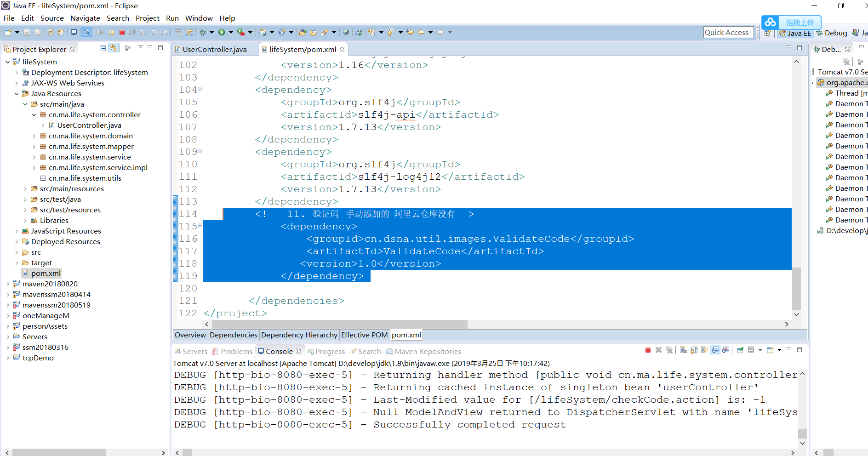Toggle Scroll Lock in Console
This screenshot has height=456, width=868.
[x=694, y=350]
